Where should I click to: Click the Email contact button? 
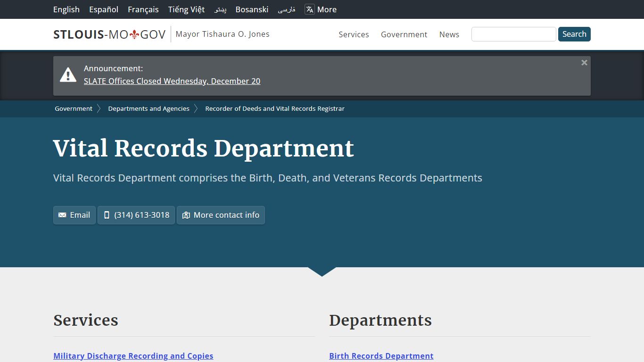(74, 215)
